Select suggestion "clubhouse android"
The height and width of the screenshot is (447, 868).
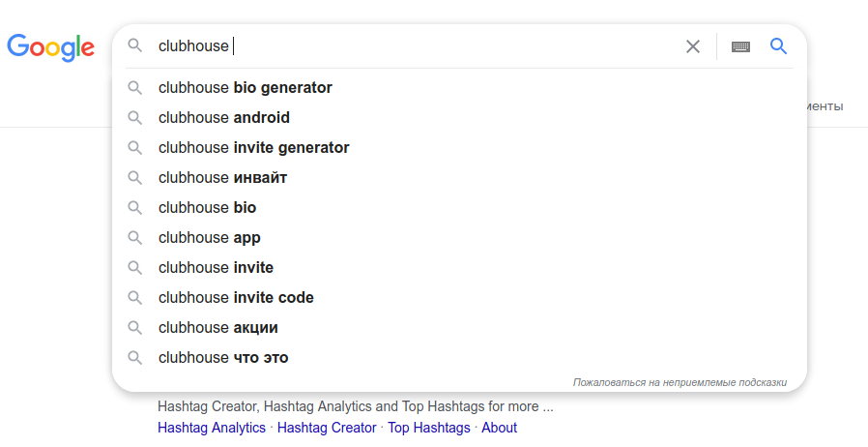point(224,118)
